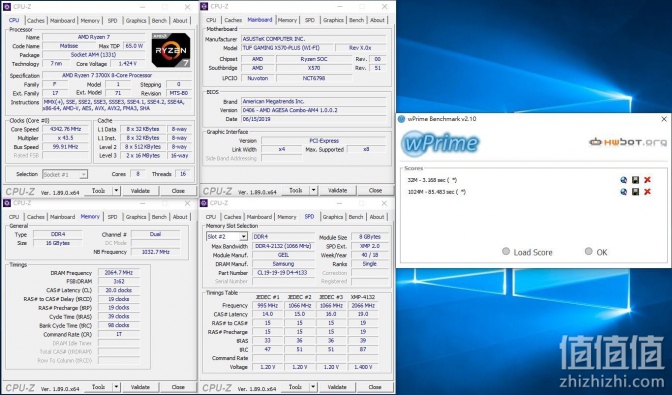Delete the 32M score with red X
The image size is (672, 395).
[x=647, y=180]
